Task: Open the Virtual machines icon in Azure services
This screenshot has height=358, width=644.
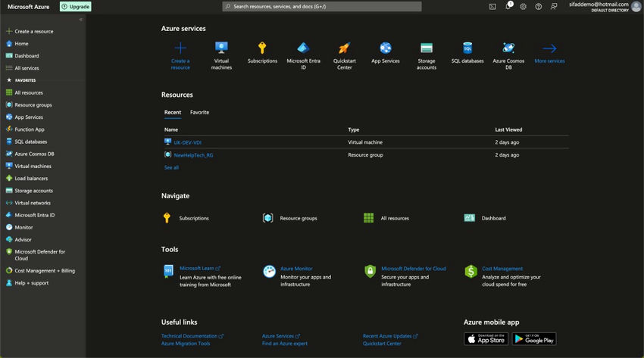Action: [x=221, y=48]
